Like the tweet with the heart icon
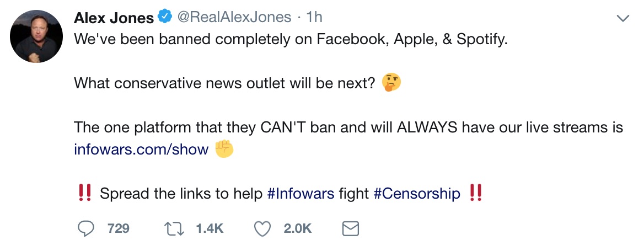The image size is (644, 245). coord(262,228)
